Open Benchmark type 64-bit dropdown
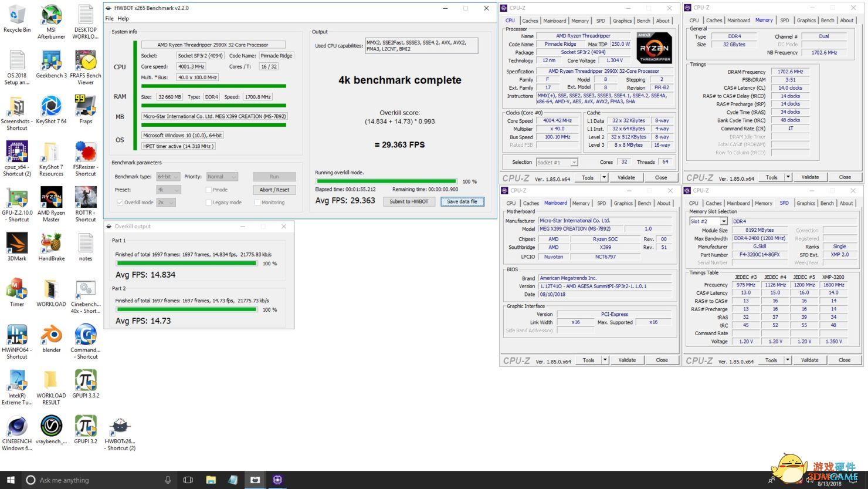Viewport: 868px width, 489px height. [168, 177]
